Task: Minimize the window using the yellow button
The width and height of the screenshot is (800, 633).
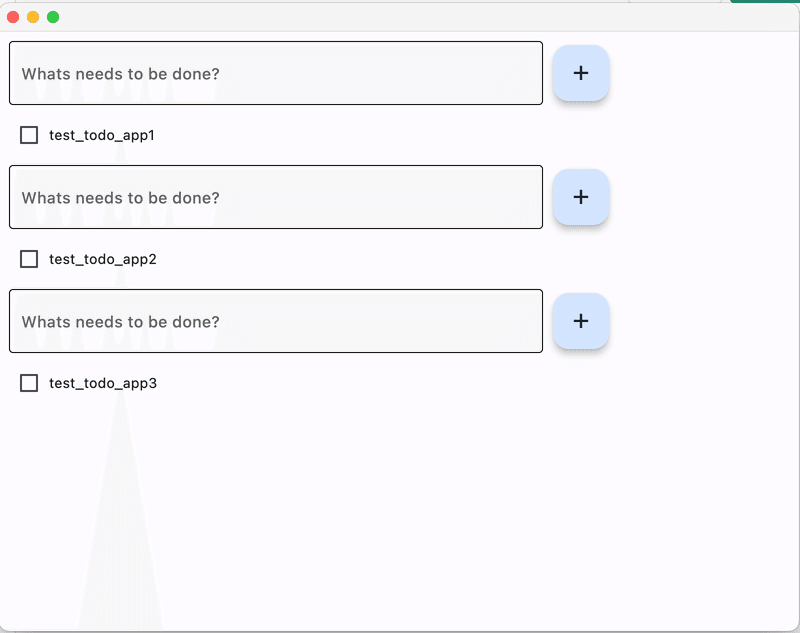Action: click(33, 17)
